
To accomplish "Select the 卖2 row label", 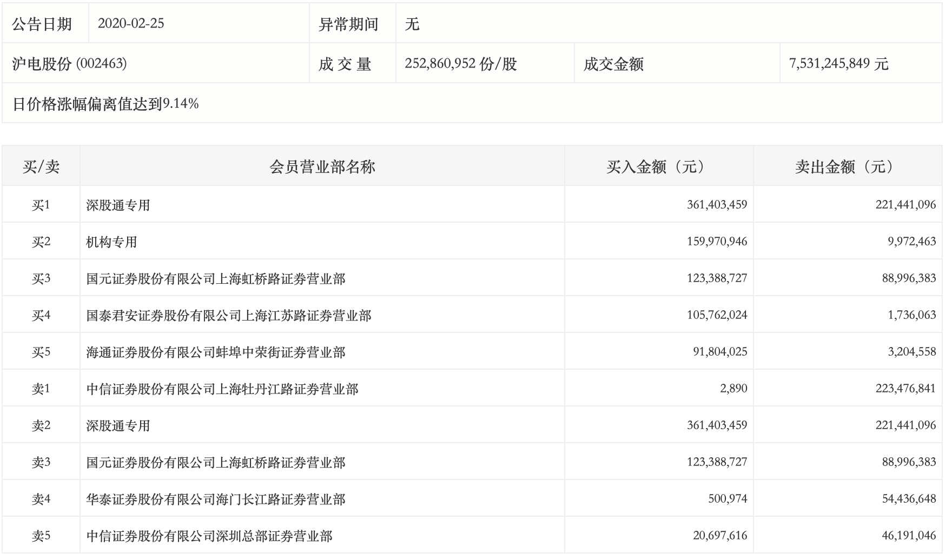I will pos(41,425).
